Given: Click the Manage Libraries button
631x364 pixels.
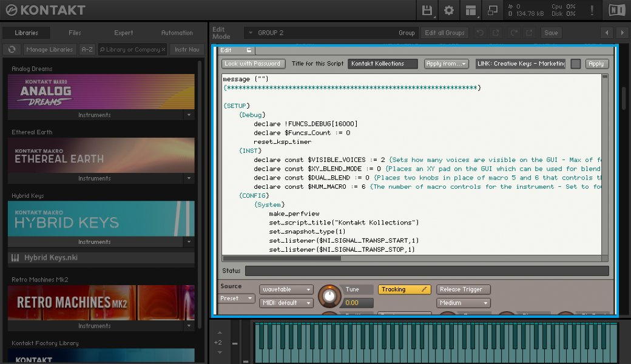Looking at the screenshot, I should (50, 50).
